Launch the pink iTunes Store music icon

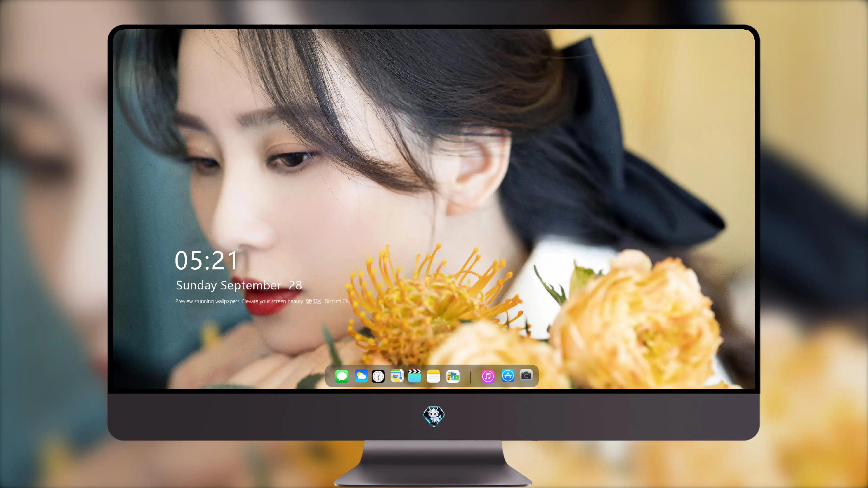coord(488,376)
